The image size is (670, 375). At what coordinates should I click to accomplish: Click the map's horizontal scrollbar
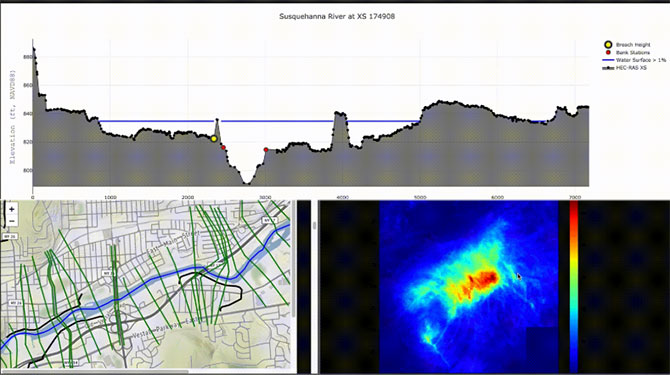click(94, 371)
